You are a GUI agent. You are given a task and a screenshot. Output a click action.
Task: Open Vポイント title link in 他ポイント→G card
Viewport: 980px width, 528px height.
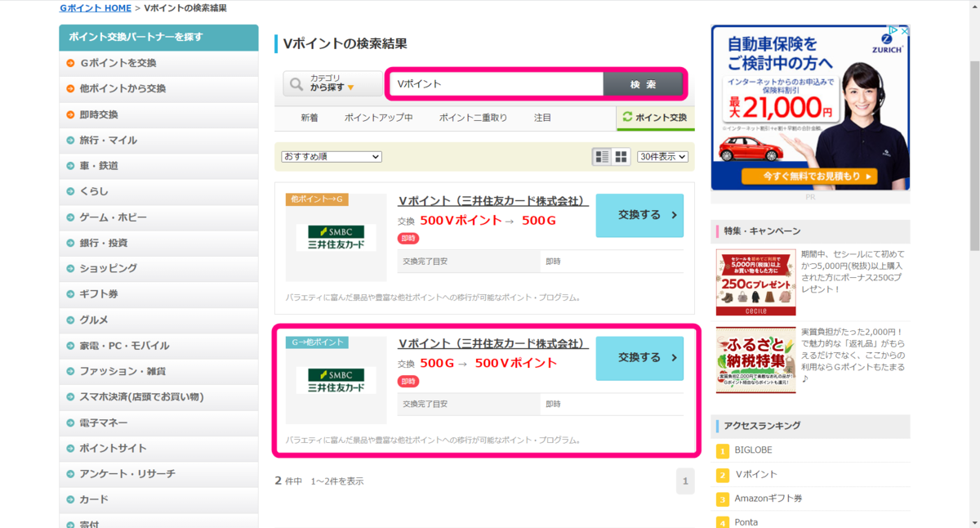click(x=493, y=200)
